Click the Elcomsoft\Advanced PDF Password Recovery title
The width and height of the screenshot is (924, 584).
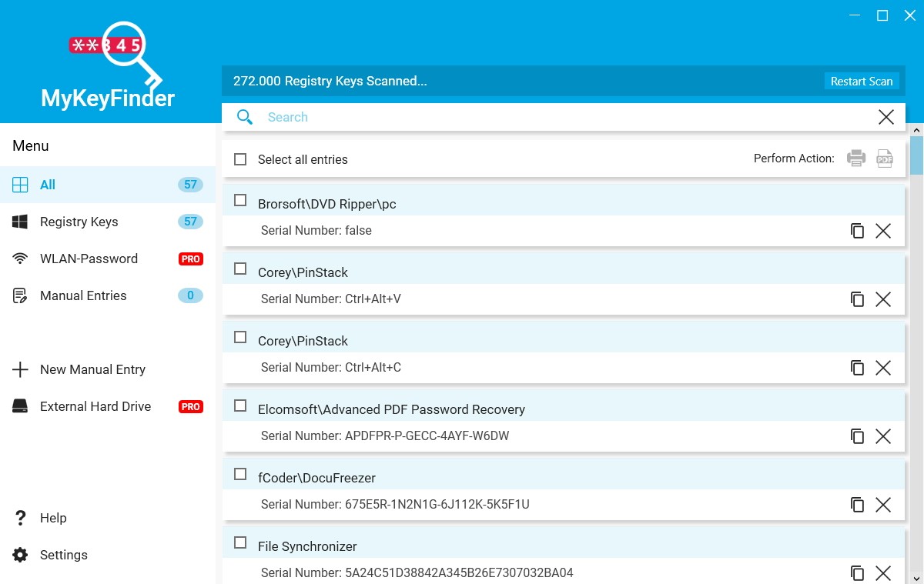[x=391, y=409]
